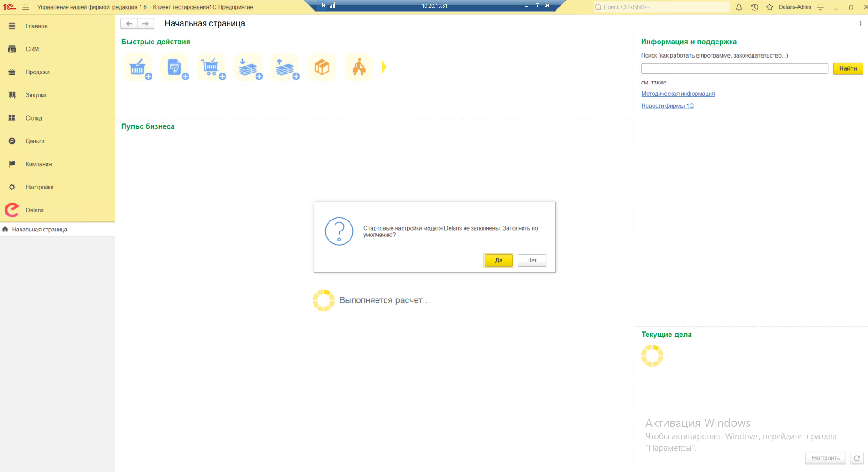Open the Главное section
The image size is (868, 472).
58,26
